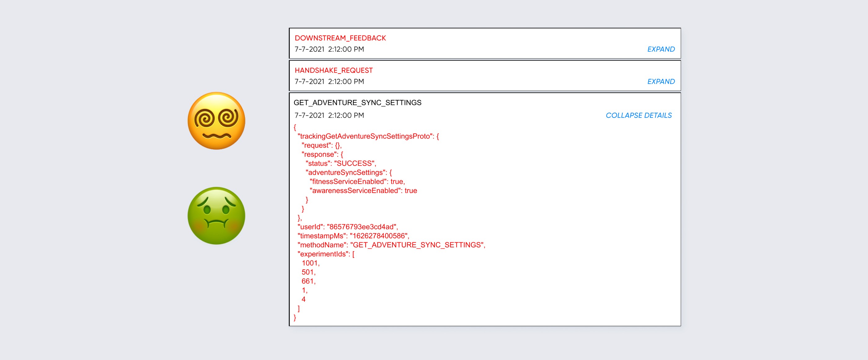Click the GET_ADVENTURE_SYNC_SETTINGS heading

(x=357, y=102)
